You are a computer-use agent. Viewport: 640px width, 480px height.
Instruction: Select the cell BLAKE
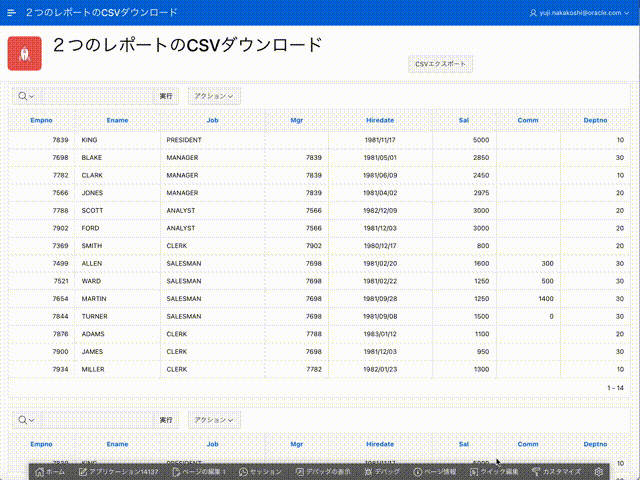(92, 158)
